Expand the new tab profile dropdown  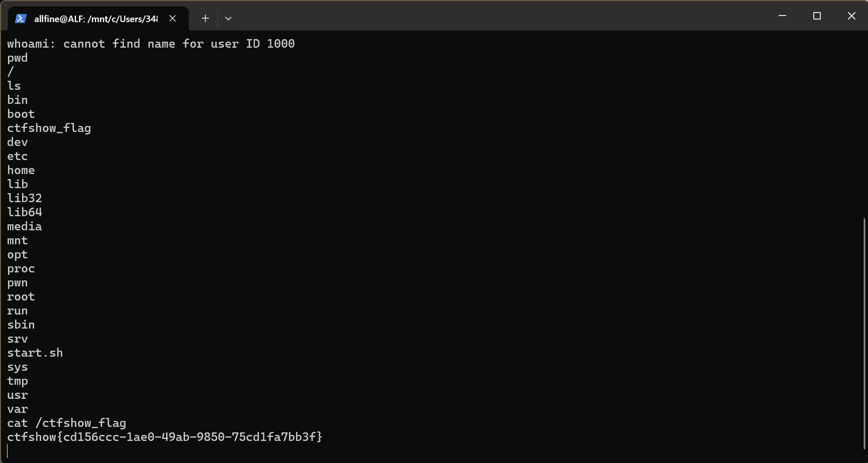point(228,19)
